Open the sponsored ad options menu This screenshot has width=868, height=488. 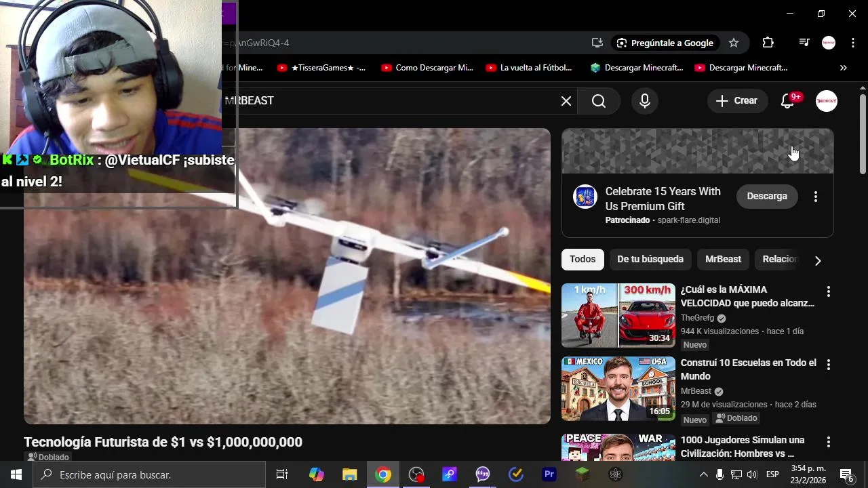pyautogui.click(x=816, y=197)
